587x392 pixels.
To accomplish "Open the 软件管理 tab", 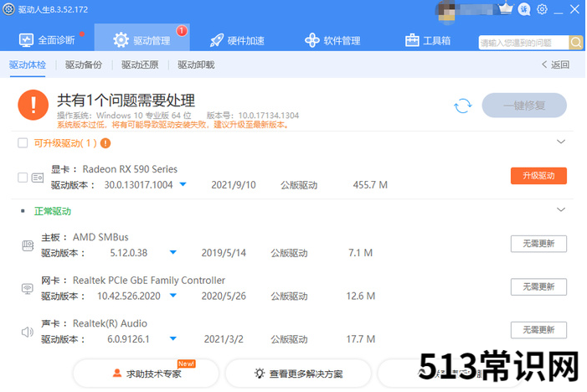I will pyautogui.click(x=332, y=40).
